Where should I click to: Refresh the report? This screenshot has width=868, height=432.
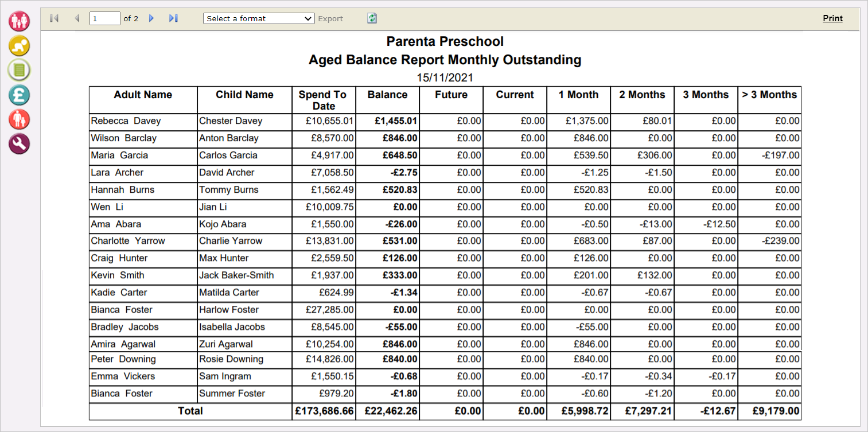pos(372,18)
